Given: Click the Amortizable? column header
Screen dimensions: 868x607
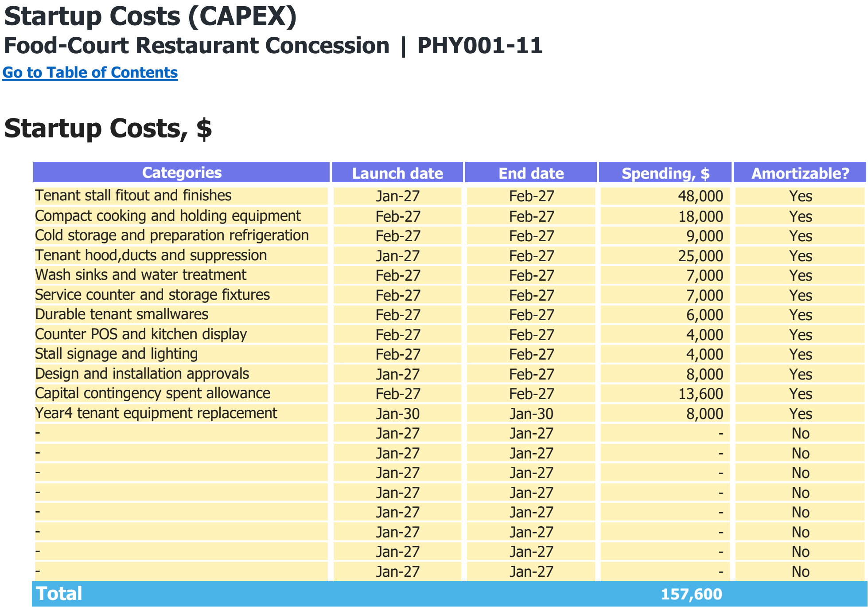Looking at the screenshot, I should pos(800,172).
